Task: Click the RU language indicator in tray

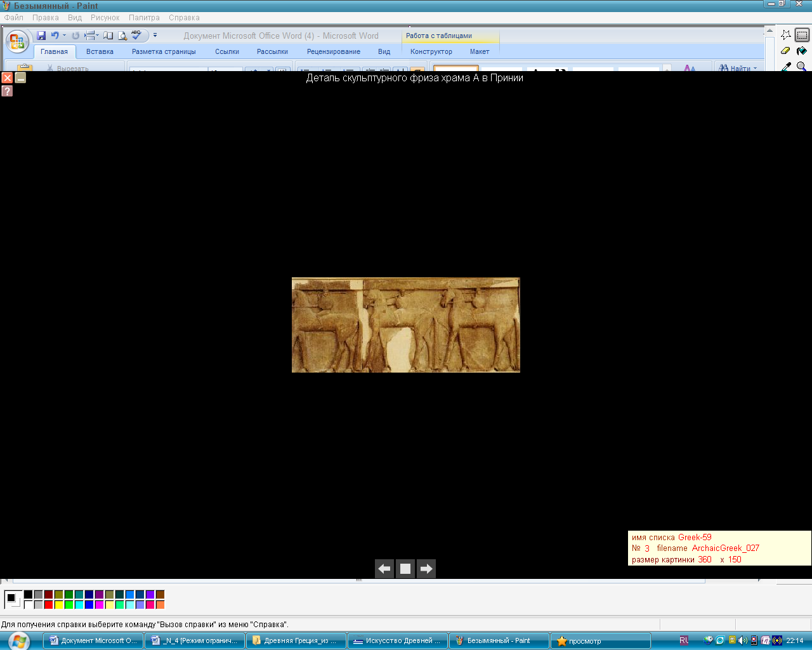Action: (684, 640)
